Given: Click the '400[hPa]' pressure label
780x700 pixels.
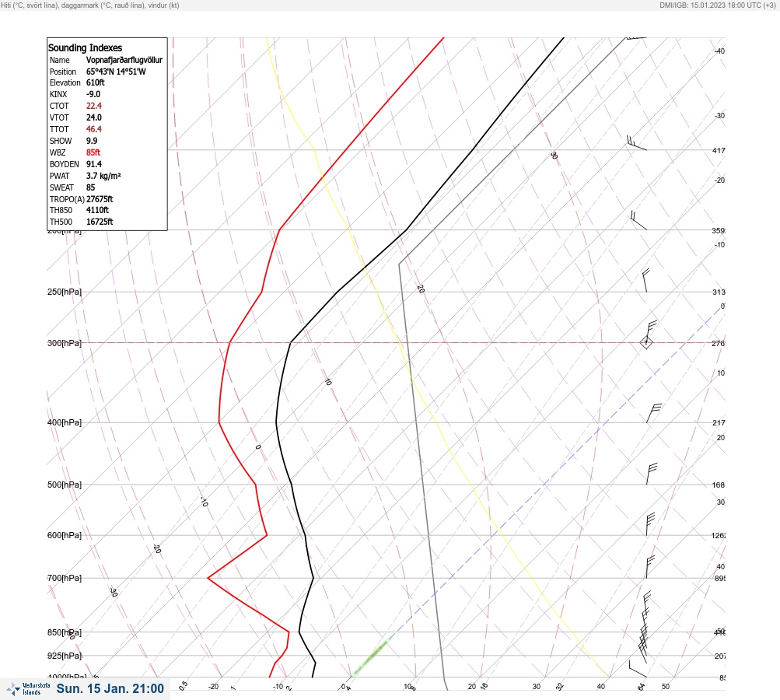Looking at the screenshot, I should [x=65, y=422].
